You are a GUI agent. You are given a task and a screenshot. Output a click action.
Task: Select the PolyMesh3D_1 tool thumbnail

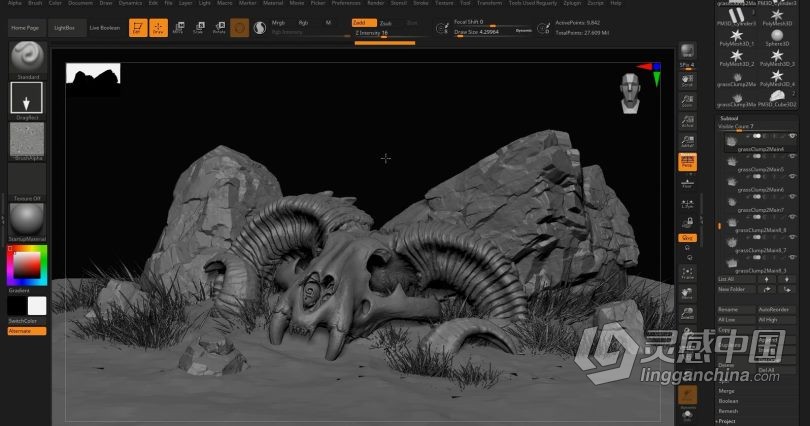click(737, 38)
